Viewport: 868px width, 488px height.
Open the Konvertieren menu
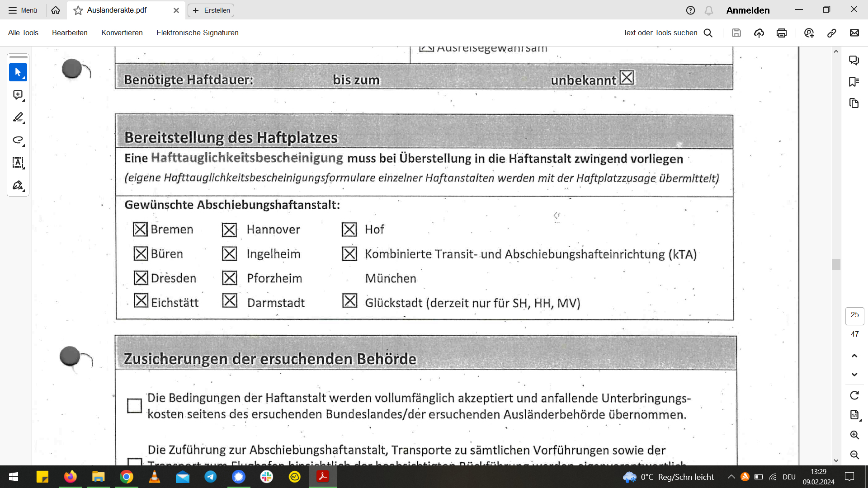122,33
